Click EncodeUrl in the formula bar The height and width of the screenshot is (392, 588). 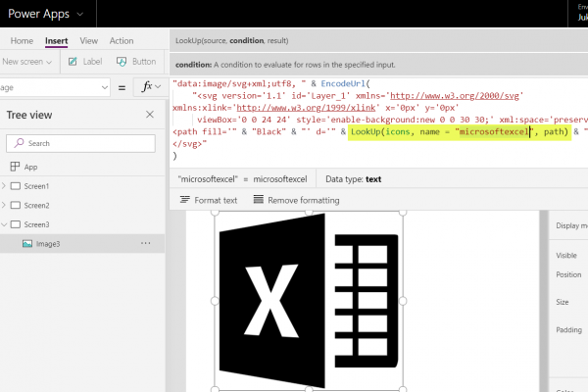(x=343, y=83)
